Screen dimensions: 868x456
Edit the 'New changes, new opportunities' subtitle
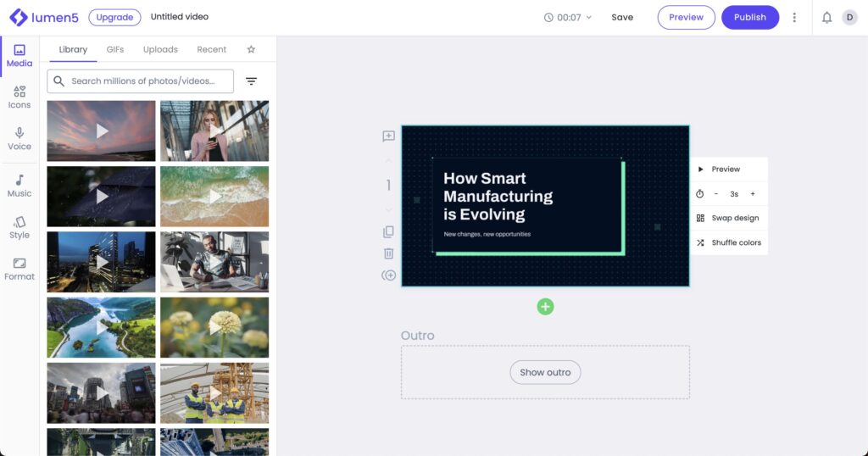[487, 234]
